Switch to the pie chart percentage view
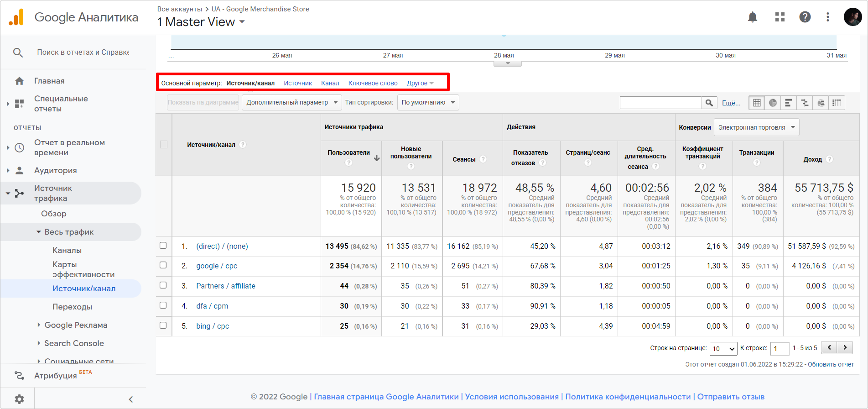Viewport: 868px width, 409px height. [x=773, y=103]
